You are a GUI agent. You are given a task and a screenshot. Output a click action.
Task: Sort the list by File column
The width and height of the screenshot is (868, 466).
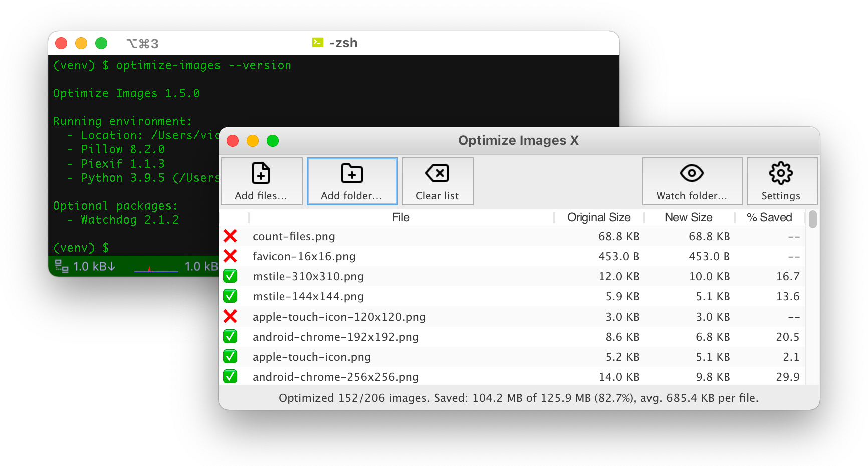pyautogui.click(x=400, y=217)
